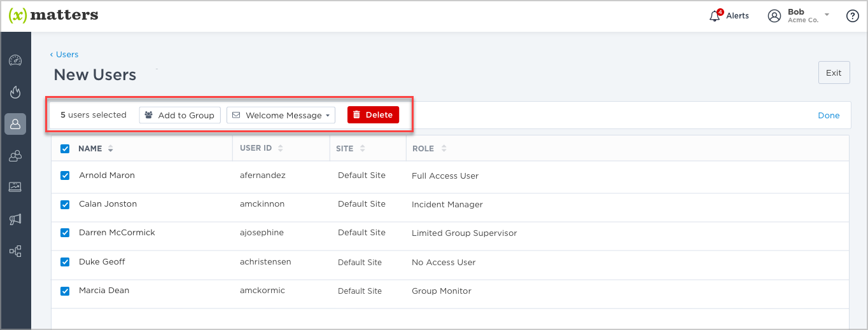Click the Full Access User role
Image resolution: width=868 pixels, height=330 pixels.
click(445, 175)
